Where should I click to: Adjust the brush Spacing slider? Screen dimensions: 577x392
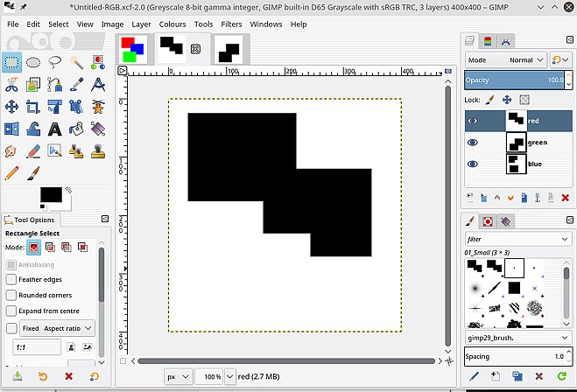tap(514, 356)
